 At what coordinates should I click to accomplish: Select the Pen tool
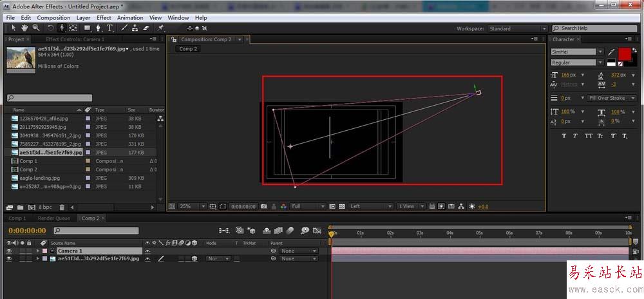pyautogui.click(x=99, y=28)
